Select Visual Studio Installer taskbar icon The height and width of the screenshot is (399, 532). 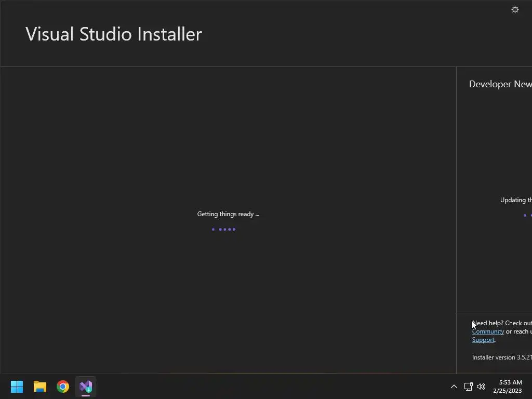coord(86,387)
